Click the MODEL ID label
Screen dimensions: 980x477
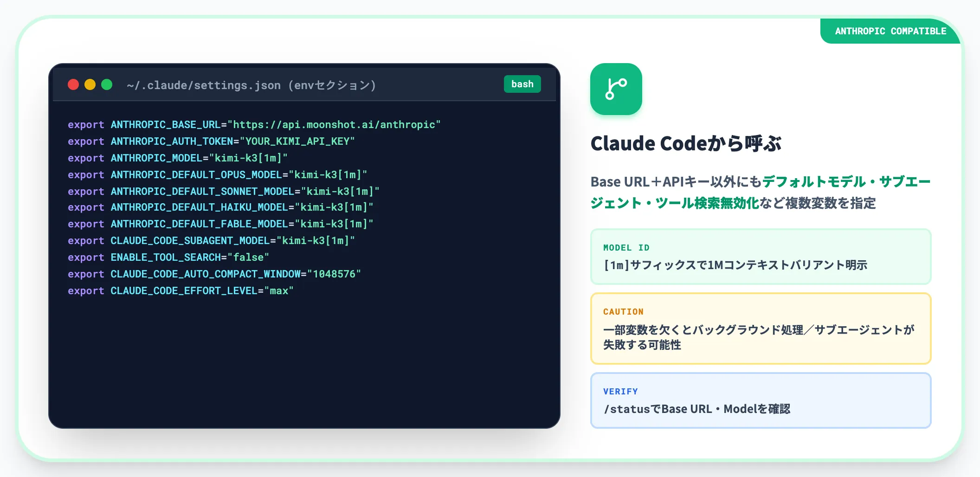coord(626,248)
